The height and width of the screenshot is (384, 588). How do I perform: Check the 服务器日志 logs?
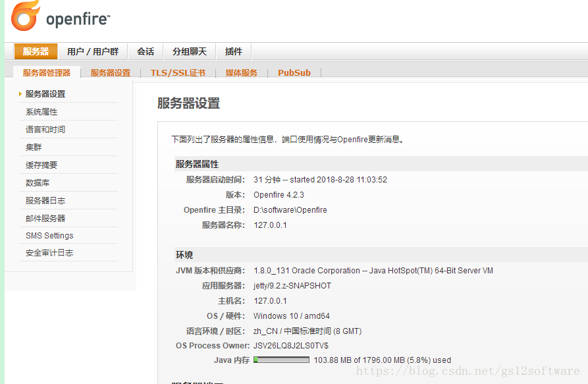45,200
